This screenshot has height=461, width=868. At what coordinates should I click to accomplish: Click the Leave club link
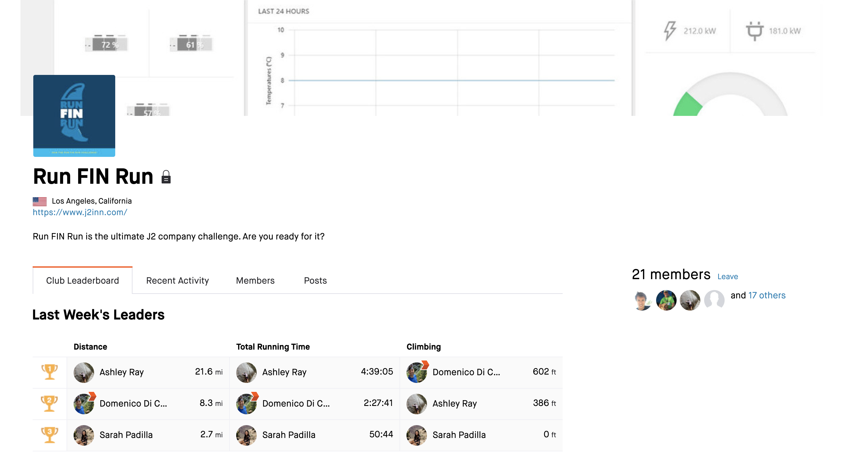[x=727, y=277]
